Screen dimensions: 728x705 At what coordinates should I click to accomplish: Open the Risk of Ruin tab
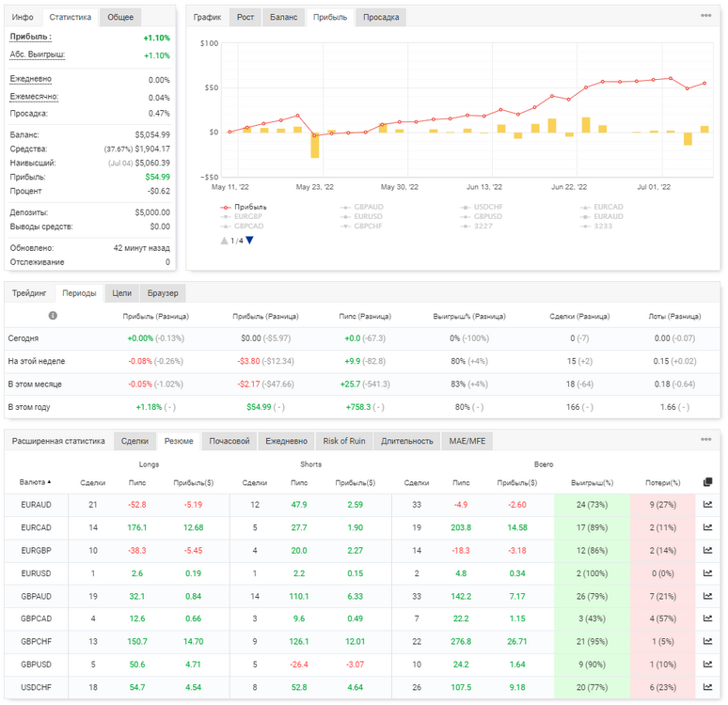click(x=344, y=441)
